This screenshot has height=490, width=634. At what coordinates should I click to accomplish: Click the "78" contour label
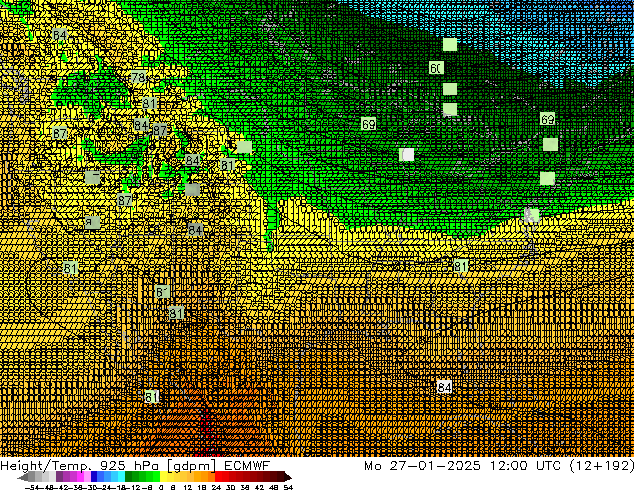(x=138, y=77)
